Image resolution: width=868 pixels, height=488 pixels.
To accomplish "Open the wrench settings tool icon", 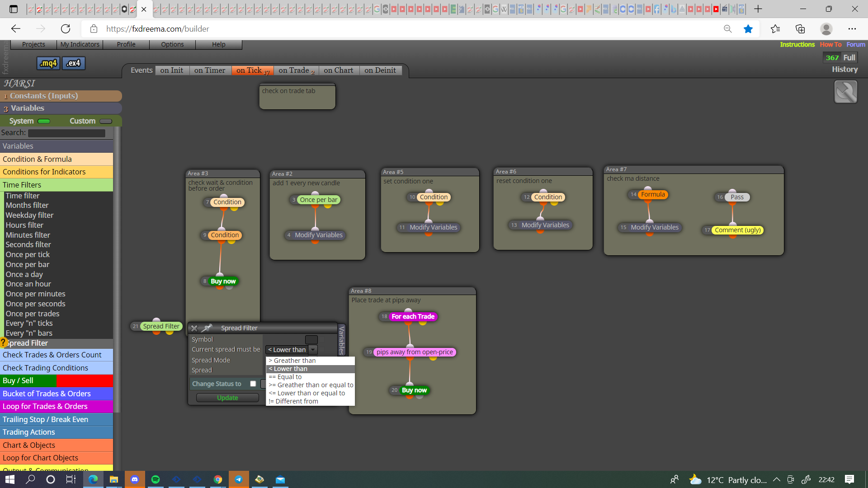I will click(845, 92).
